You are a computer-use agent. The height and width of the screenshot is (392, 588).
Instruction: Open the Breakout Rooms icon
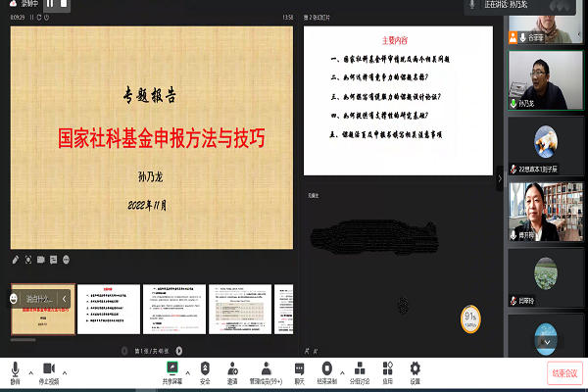click(x=359, y=370)
